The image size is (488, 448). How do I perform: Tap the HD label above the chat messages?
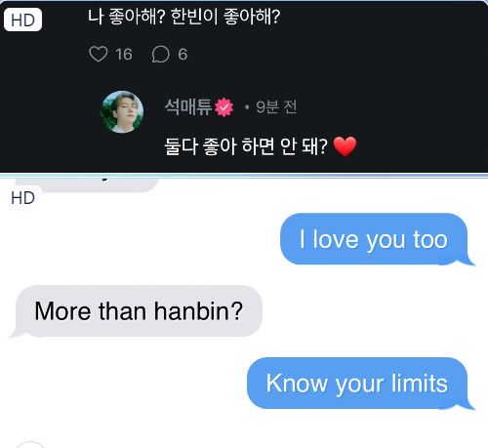pyautogui.click(x=22, y=198)
